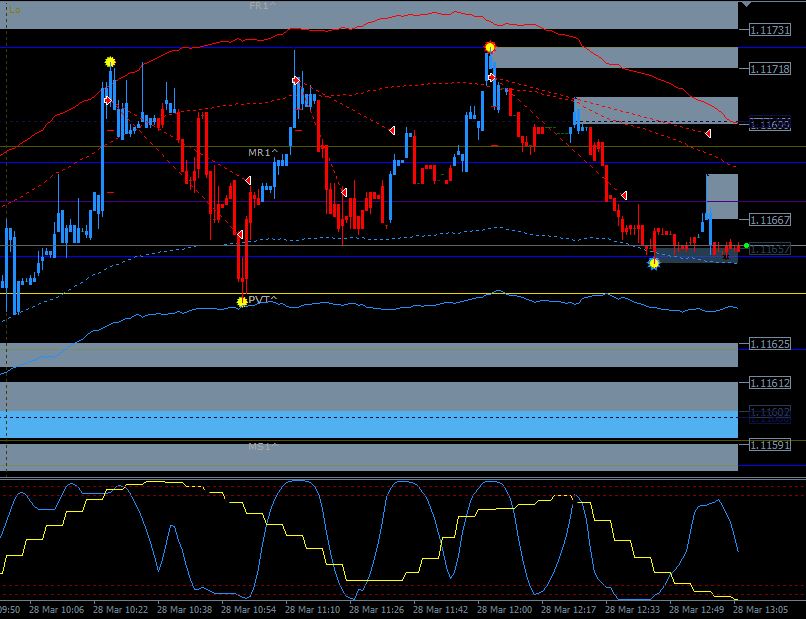This screenshot has height=619, width=806.
Task: Select the MS1^ pivot label
Action: click(x=263, y=446)
